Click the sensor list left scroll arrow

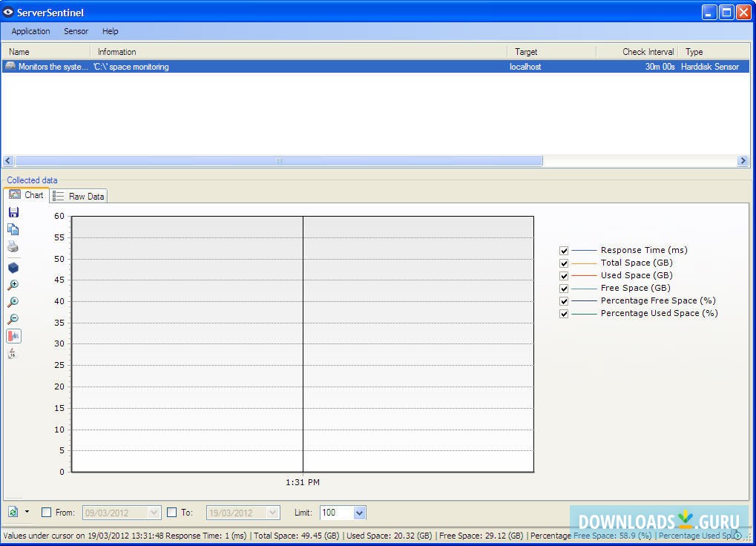pos(8,160)
